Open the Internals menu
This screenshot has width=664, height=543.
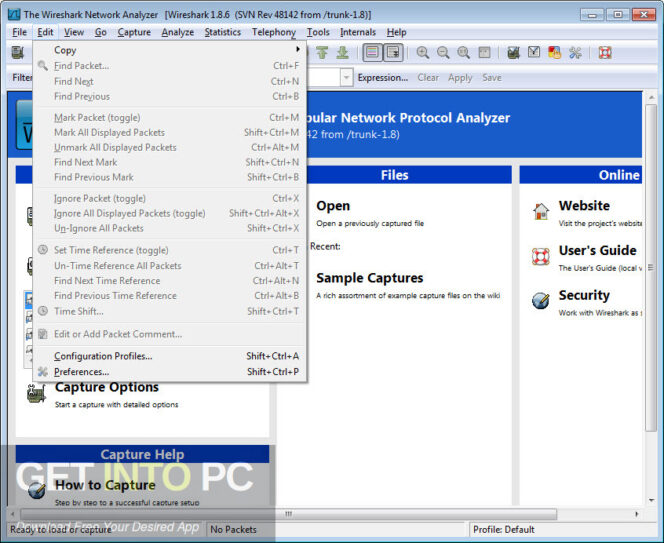click(x=358, y=32)
